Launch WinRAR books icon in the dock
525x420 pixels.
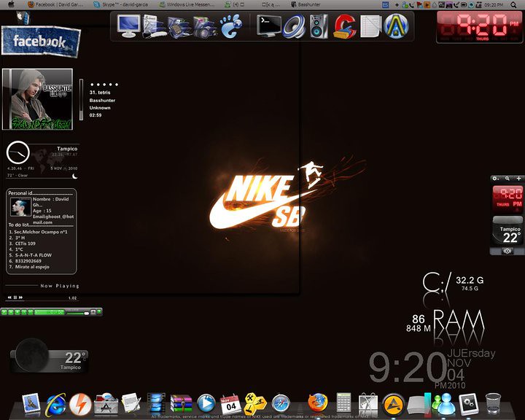(181, 403)
